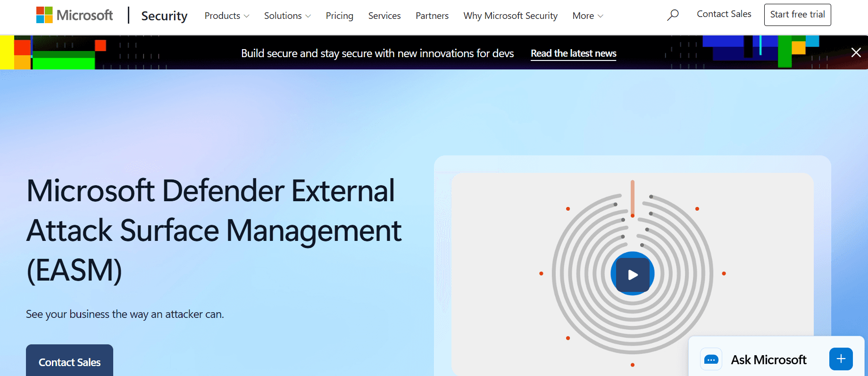Open the Solutions dropdown menu
This screenshot has height=376, width=868.
[287, 16]
